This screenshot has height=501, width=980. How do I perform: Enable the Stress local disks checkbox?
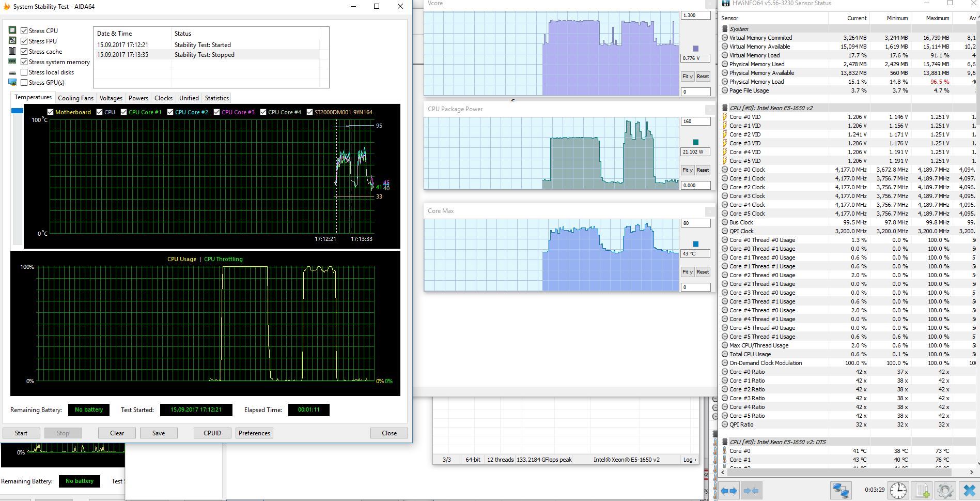click(24, 72)
